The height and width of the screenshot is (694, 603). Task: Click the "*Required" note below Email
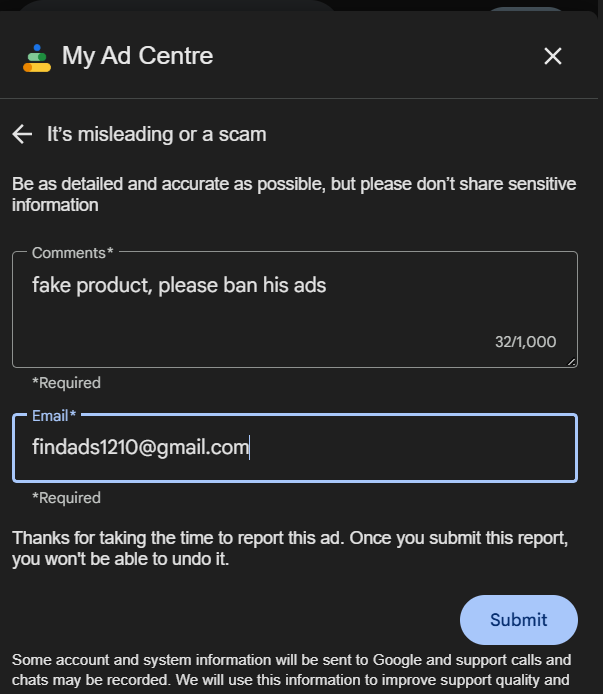pos(66,498)
